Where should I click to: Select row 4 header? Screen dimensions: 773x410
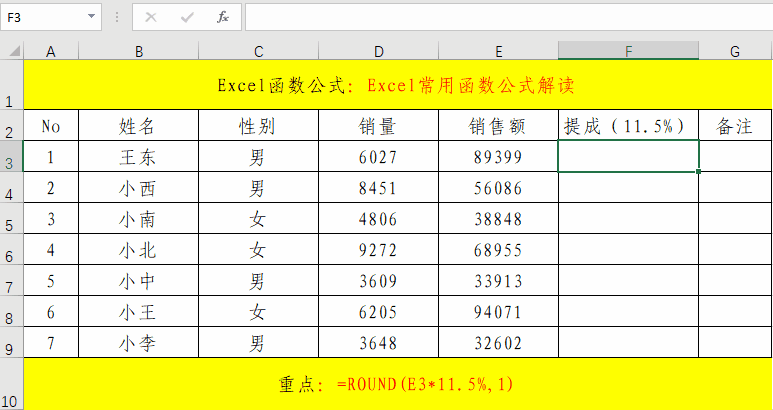tap(11, 187)
